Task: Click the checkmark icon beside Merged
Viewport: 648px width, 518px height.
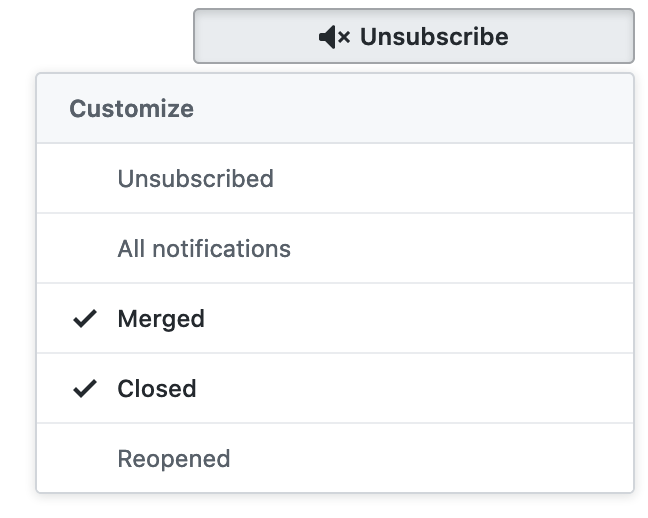Action: click(x=86, y=319)
